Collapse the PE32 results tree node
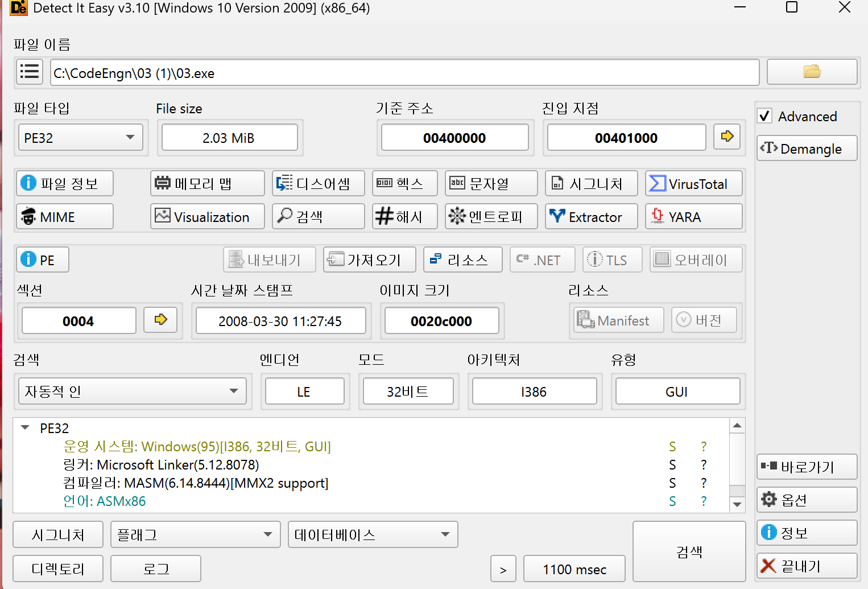Image resolution: width=868 pixels, height=589 pixels. [25, 427]
